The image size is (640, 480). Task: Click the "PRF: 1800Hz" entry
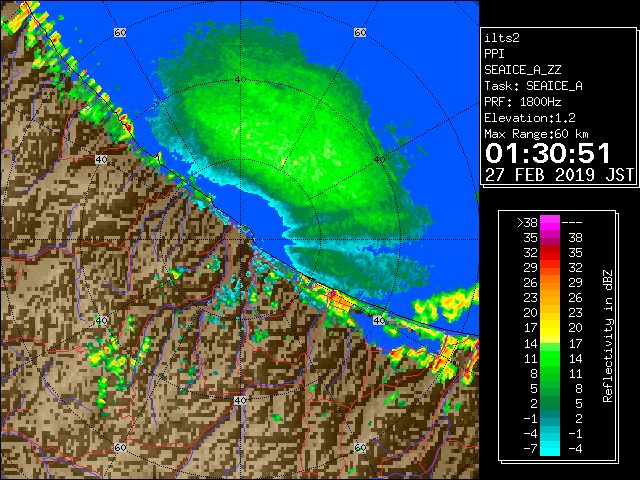coord(522,102)
